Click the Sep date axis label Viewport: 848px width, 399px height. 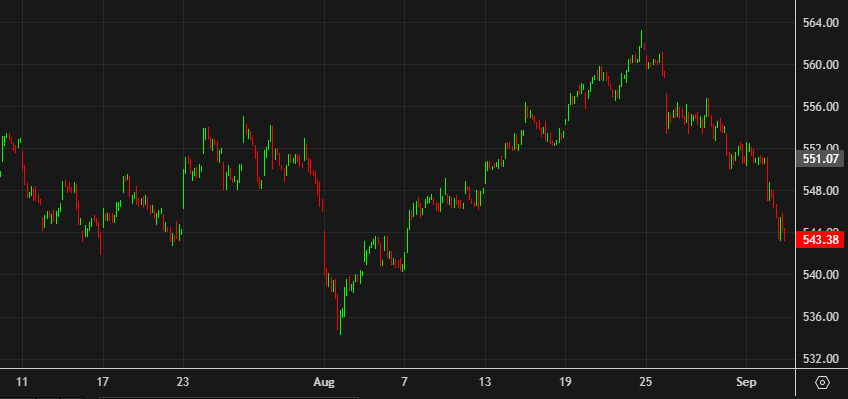pyautogui.click(x=746, y=383)
